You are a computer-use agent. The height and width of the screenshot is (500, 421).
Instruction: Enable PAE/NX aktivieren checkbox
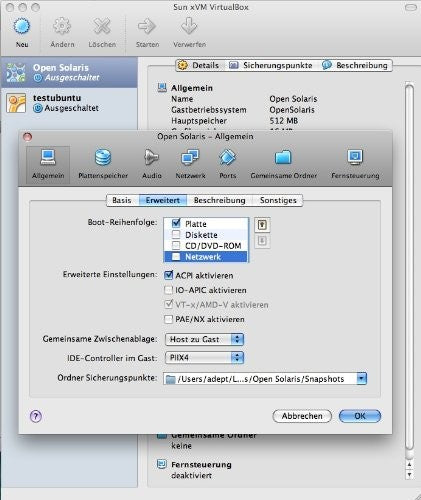(169, 319)
